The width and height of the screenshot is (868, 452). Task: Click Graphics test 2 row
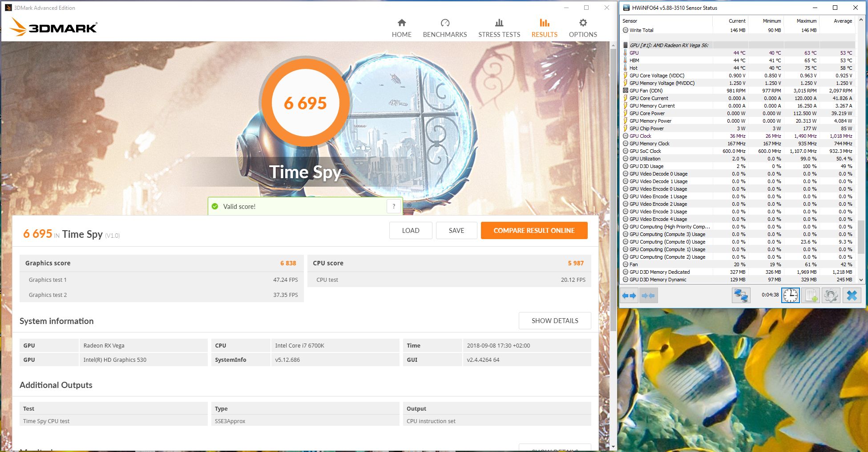[161, 295]
